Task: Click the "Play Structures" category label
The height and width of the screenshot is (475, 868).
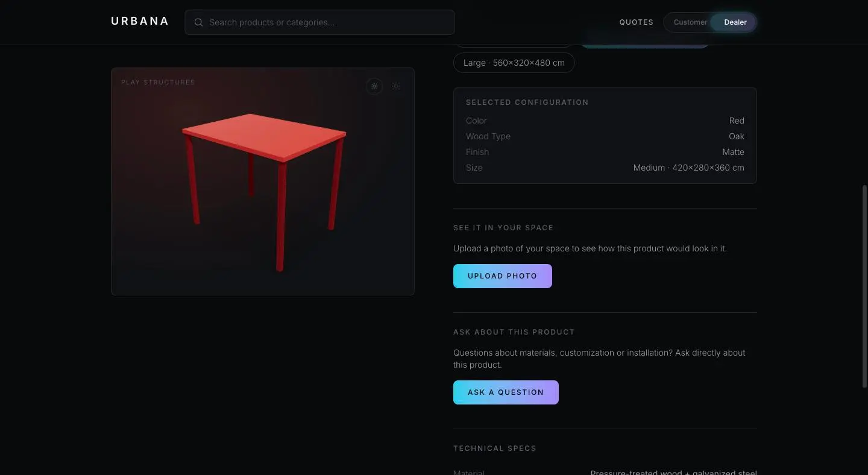Action: (x=158, y=83)
